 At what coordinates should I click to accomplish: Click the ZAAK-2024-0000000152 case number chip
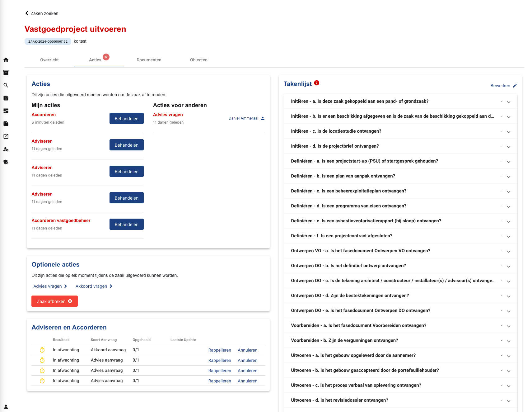[48, 41]
